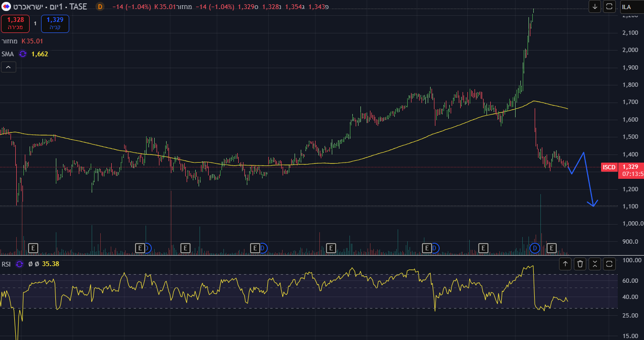Viewport: 644px width, 340px height.
Task: Click the header open value 1,343
Action: point(317,7)
